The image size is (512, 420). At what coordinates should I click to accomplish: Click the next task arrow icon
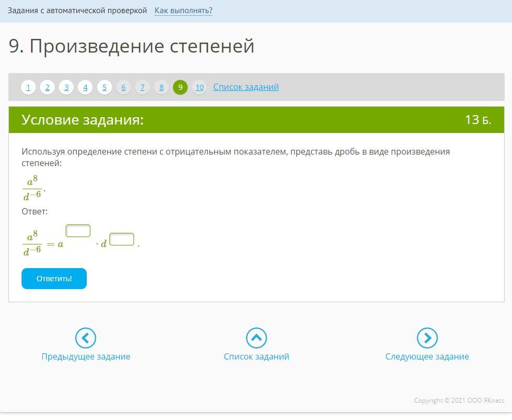tap(427, 337)
